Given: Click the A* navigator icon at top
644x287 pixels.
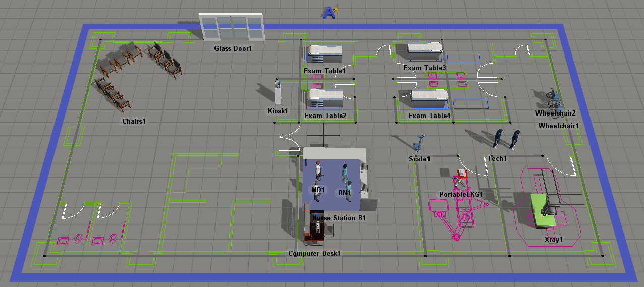Looking at the screenshot, I should (x=330, y=12).
